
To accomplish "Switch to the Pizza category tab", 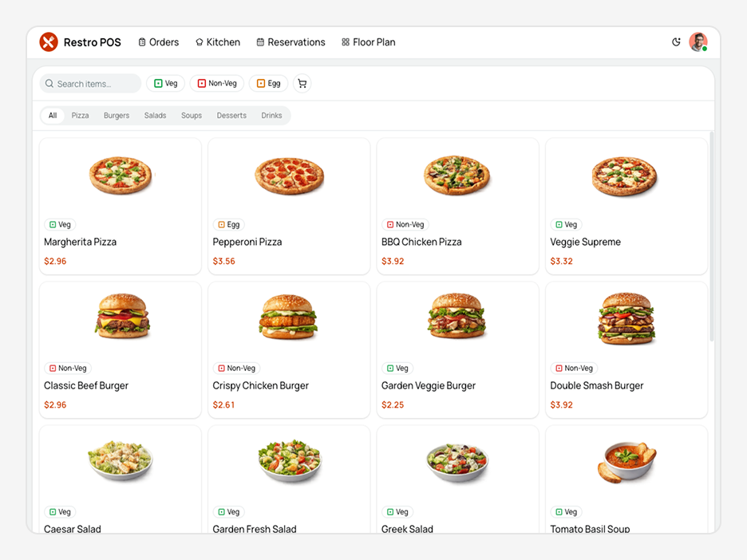I will tap(80, 115).
